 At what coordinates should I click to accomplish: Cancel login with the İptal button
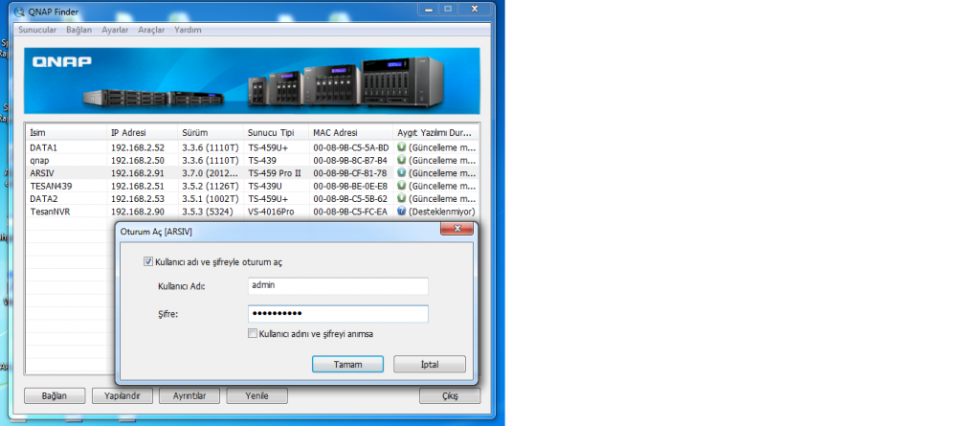[430, 364]
